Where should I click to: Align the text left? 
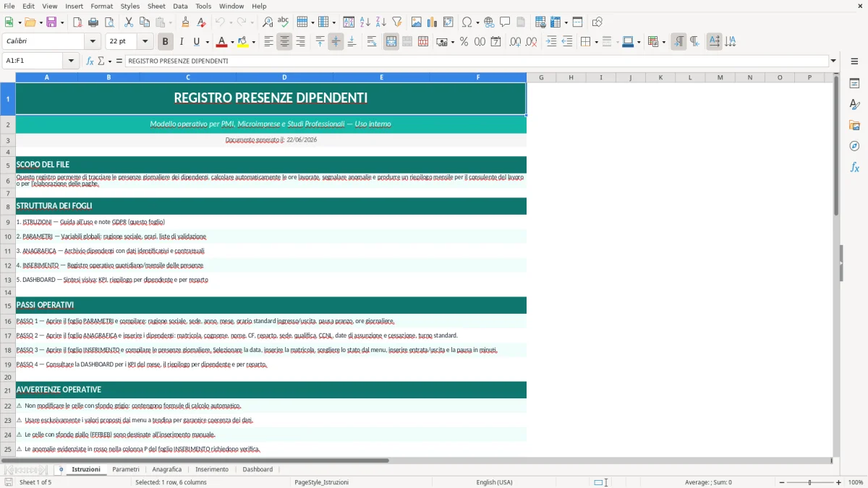click(x=269, y=42)
